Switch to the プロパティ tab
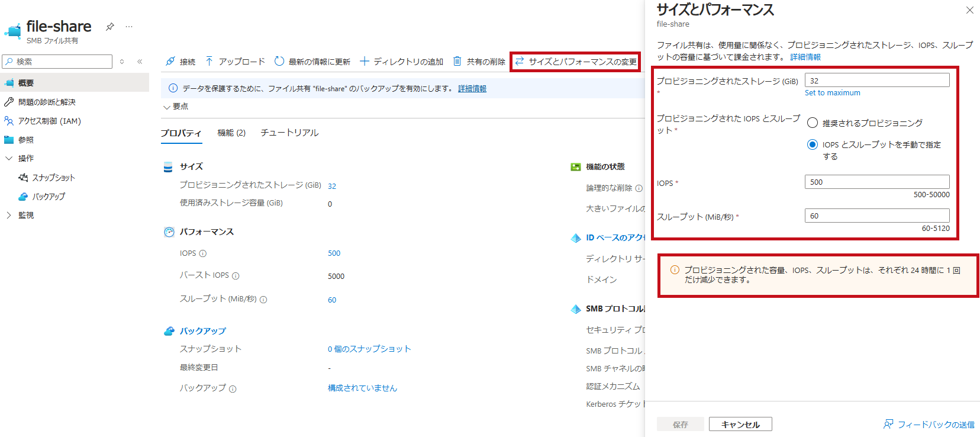The width and height of the screenshot is (980, 437). (x=181, y=133)
